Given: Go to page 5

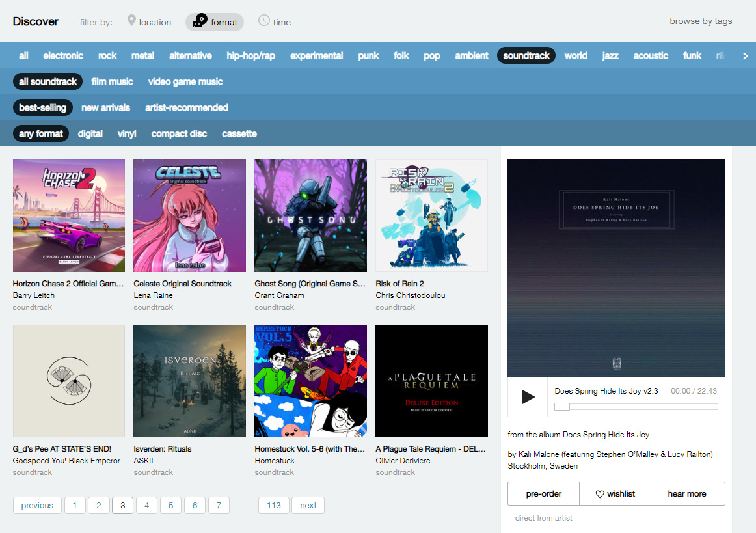Looking at the screenshot, I should (170, 506).
